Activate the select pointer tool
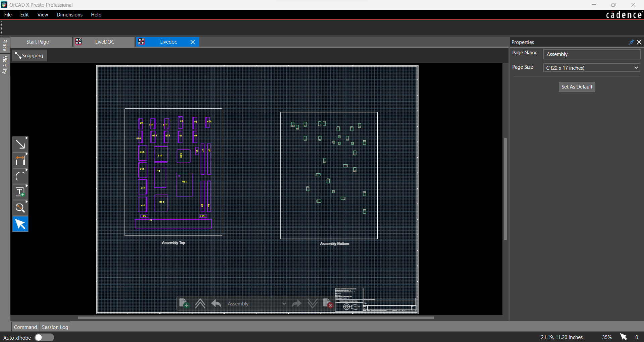The height and width of the screenshot is (342, 644). (20, 224)
